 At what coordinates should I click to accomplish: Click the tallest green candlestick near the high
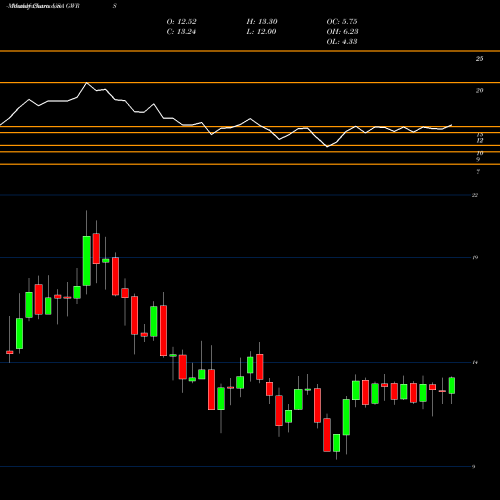pos(87,261)
